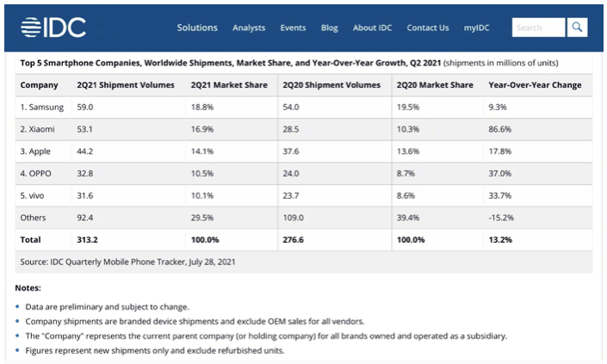Select the 2Q20 Shipment Volumes header
This screenshot has height=364, width=607.
pyautogui.click(x=331, y=85)
